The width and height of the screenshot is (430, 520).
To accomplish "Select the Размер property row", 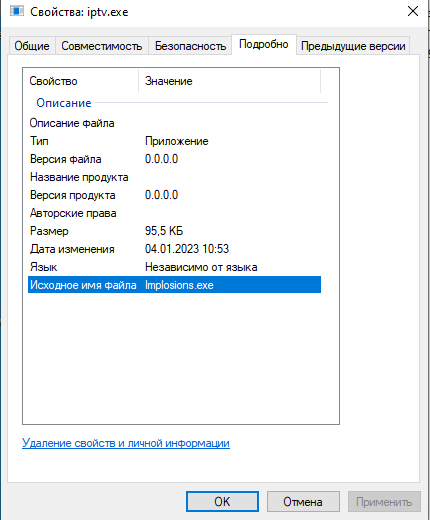I will click(174, 231).
